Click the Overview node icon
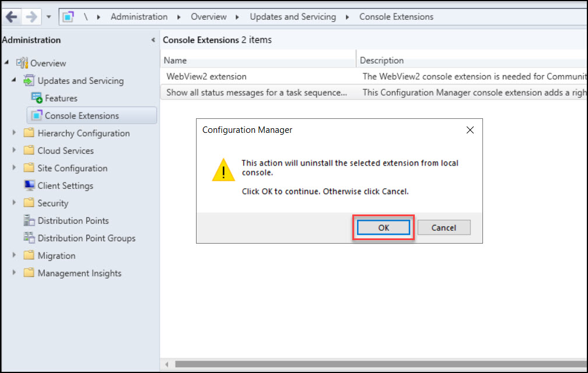 tap(22, 63)
